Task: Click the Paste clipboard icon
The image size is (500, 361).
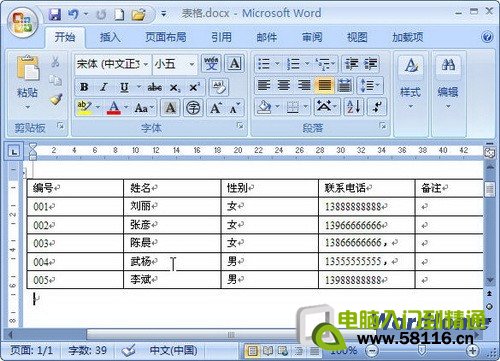Action: (27, 68)
